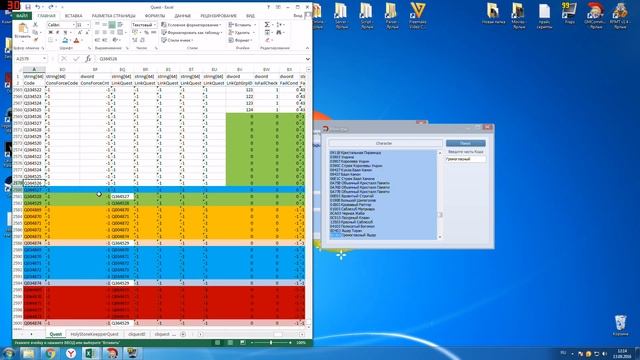Open Excel from the taskbar
The width and height of the screenshot is (640, 360).
tap(91, 353)
